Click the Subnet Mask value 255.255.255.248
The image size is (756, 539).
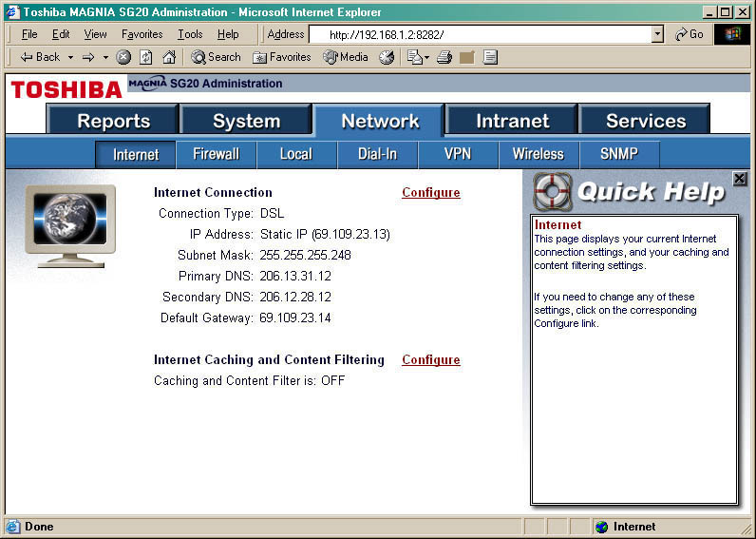coord(305,256)
